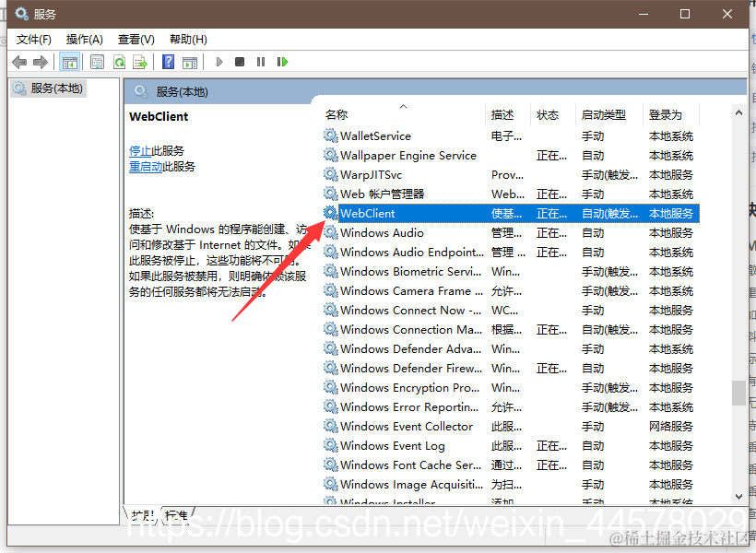Sort by the 描述 column header
This screenshot has width=756, height=553.
point(507,114)
